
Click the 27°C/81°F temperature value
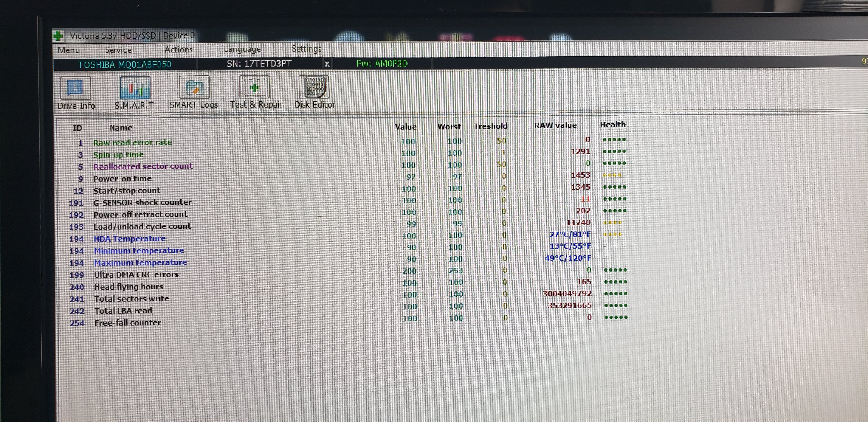(x=570, y=234)
